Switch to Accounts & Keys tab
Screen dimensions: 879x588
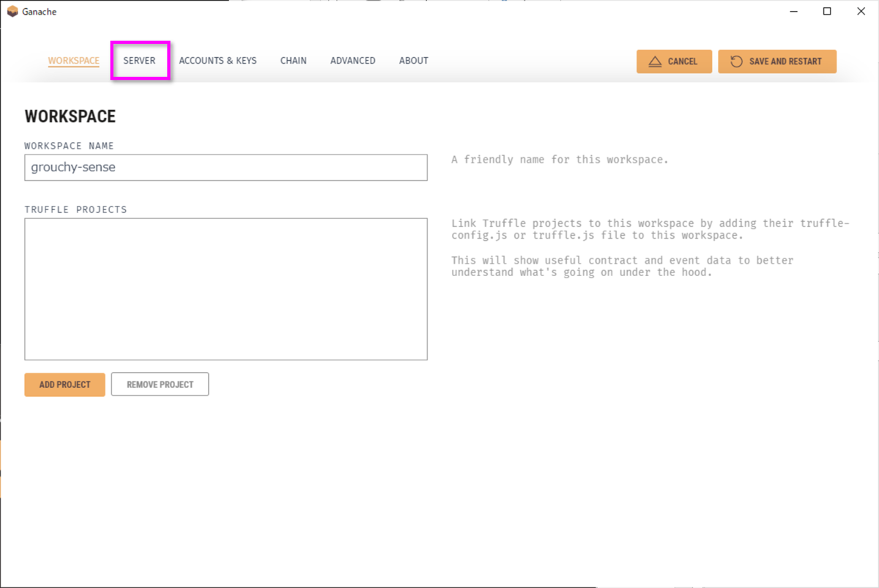(218, 61)
